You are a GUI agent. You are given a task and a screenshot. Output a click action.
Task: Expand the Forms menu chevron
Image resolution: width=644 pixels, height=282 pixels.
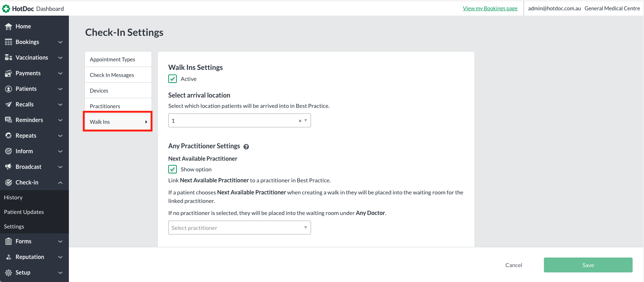[60, 242]
